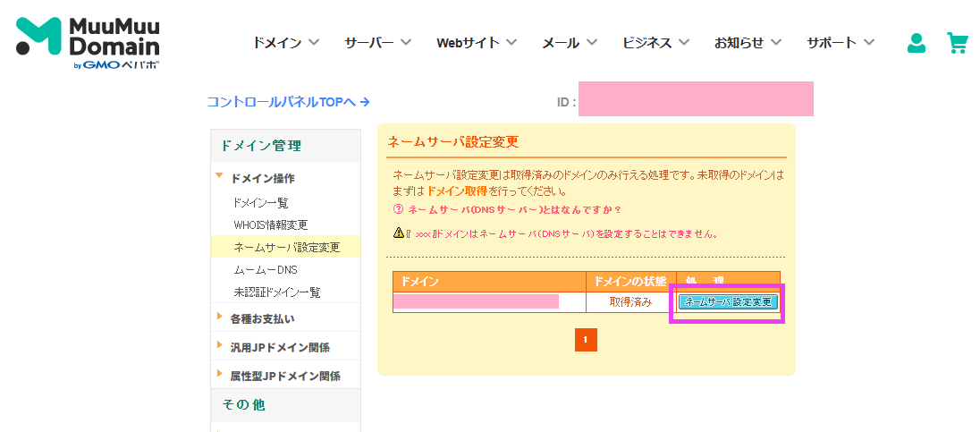980x432 pixels.
Task: Expand the 属性型JPドメイン関係 section
Action: (x=285, y=376)
